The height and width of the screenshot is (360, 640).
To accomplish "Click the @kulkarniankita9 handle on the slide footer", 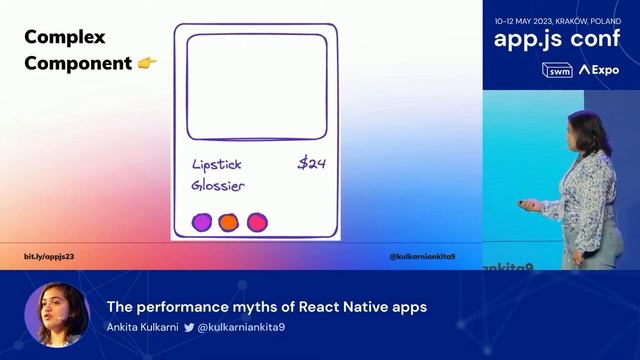I will click(422, 256).
